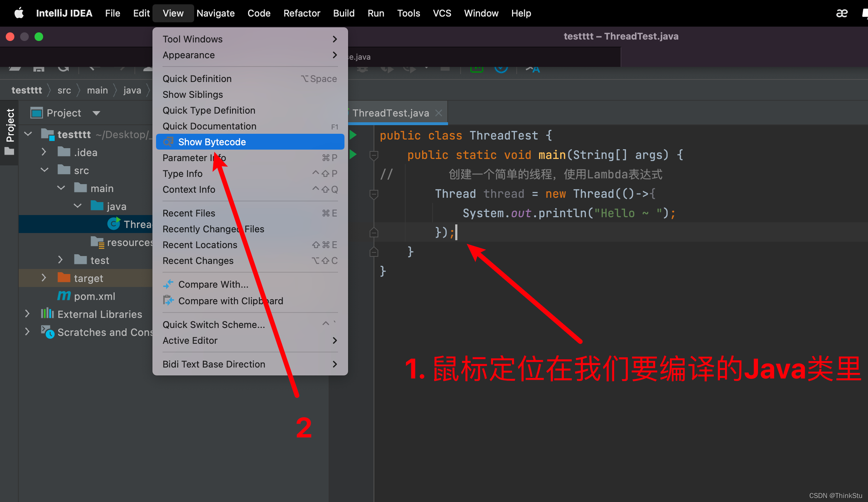Toggle fold end marker at lambda closing
This screenshot has width=868, height=502.
pos(374,233)
